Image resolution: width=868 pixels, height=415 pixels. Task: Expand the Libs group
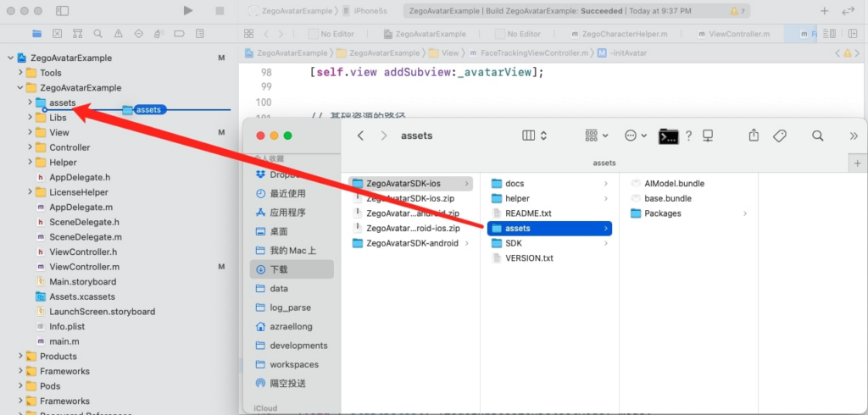(30, 118)
